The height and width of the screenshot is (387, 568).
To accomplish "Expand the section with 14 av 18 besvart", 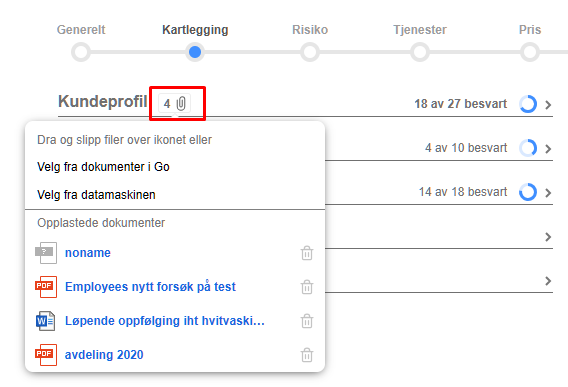I will (548, 193).
